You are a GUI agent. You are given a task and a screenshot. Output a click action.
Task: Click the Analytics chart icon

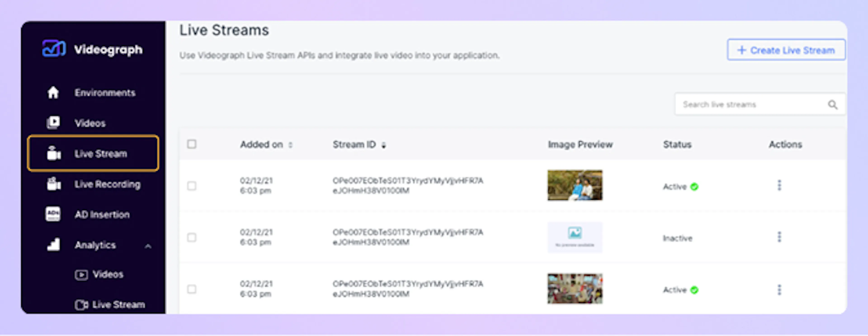point(54,245)
